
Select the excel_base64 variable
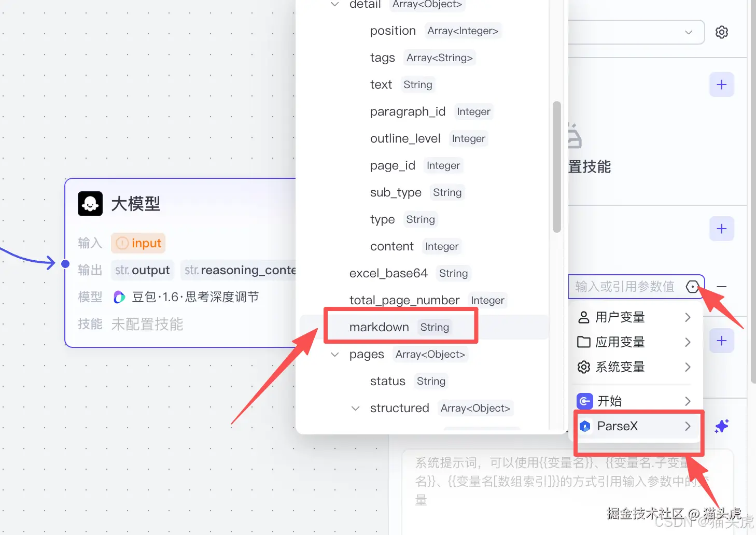pyautogui.click(x=388, y=273)
